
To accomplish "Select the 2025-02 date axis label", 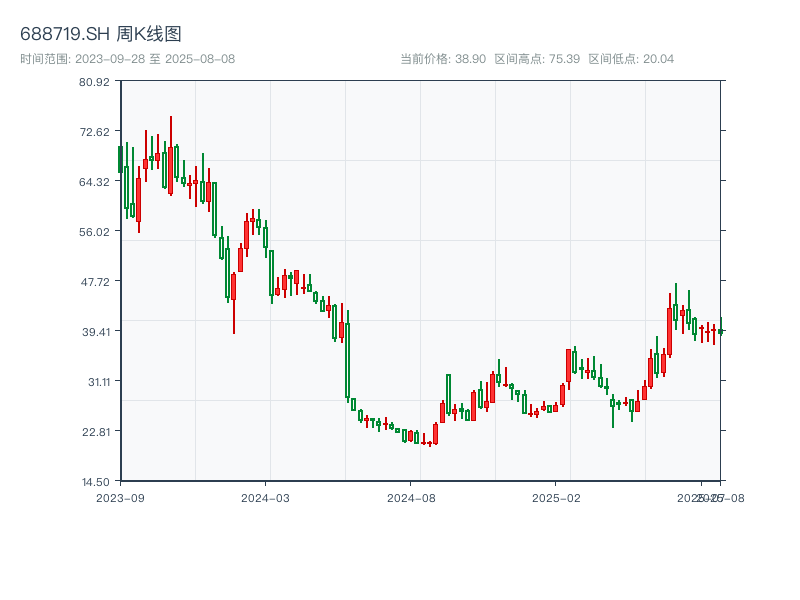I will [557, 497].
